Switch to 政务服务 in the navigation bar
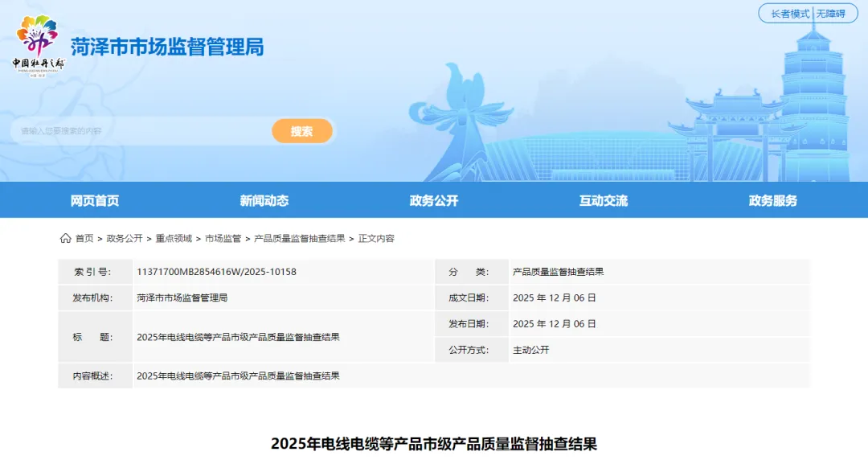This screenshot has height=464, width=868. [x=773, y=200]
